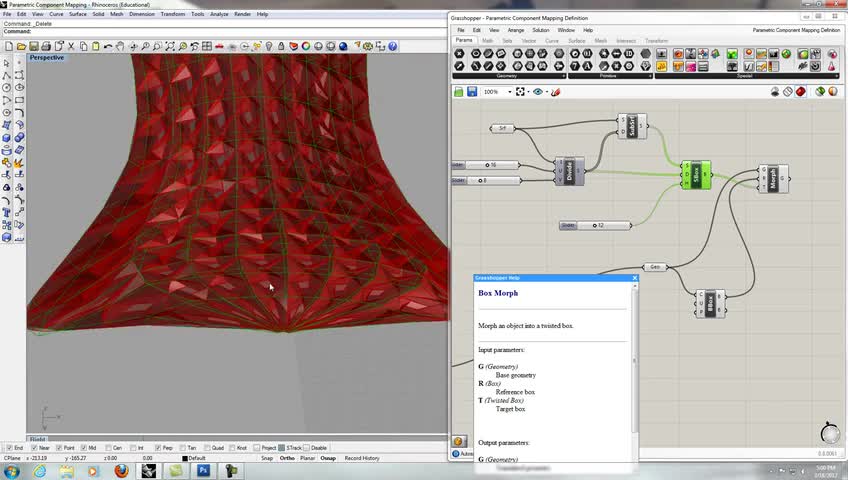Toggle Ortho in the status bar
The height and width of the screenshot is (480, 848).
(287, 458)
